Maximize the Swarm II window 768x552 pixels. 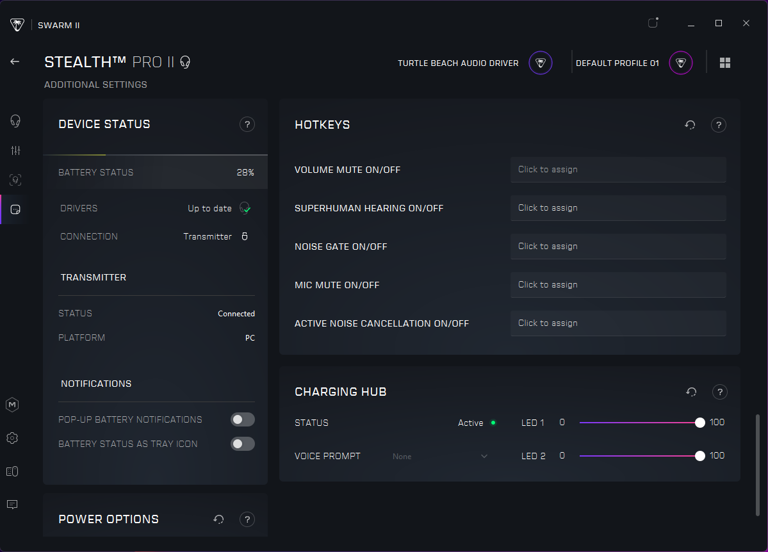tap(719, 23)
